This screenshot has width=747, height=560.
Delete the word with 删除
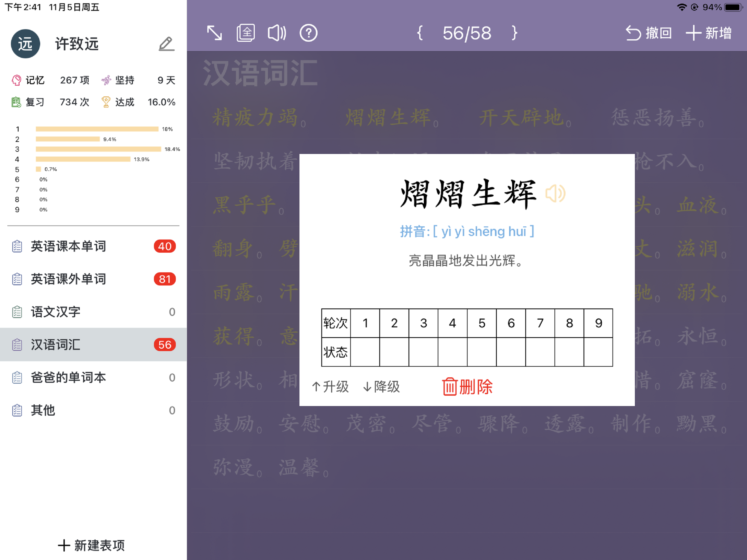[467, 387]
